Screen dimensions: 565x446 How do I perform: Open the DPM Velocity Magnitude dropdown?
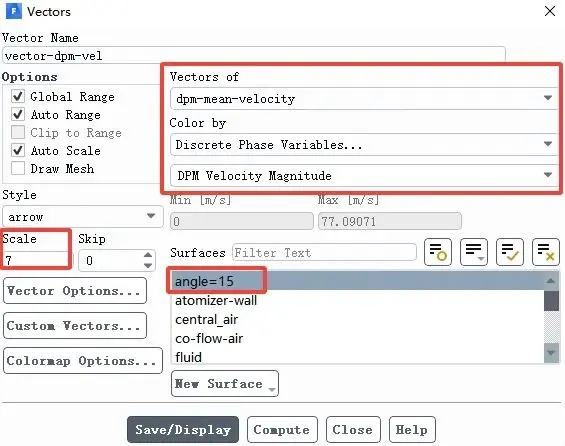364,175
